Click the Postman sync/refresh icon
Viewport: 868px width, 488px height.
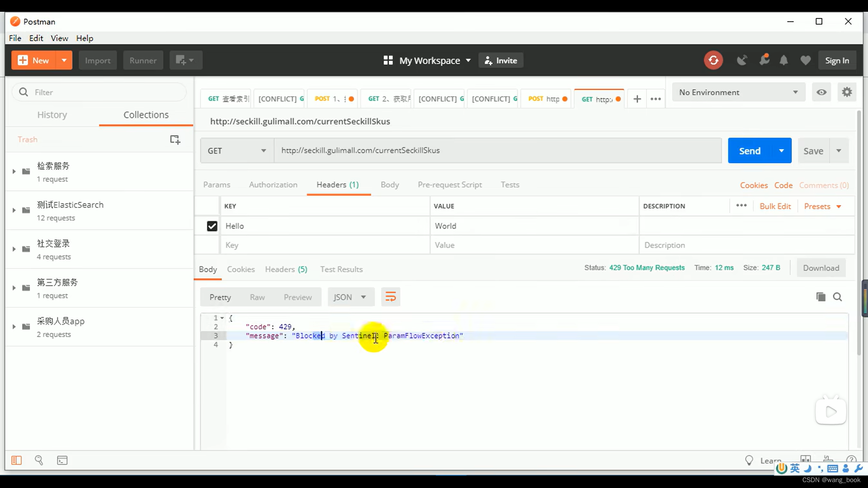[x=713, y=60]
